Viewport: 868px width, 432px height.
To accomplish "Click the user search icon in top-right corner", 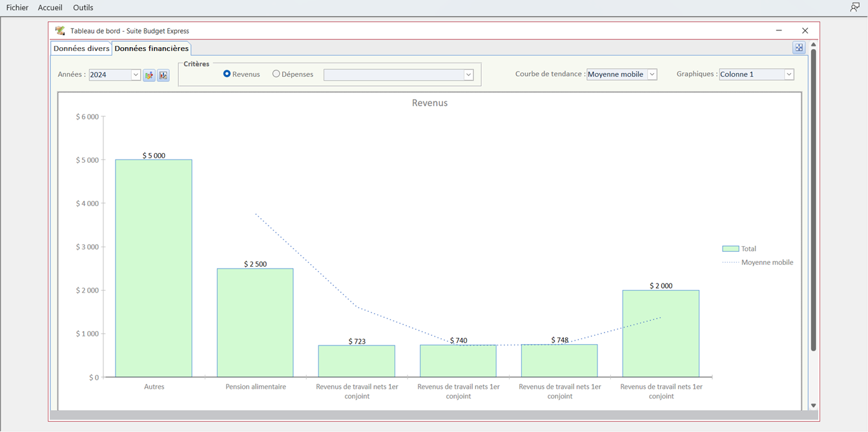I will 854,8.
